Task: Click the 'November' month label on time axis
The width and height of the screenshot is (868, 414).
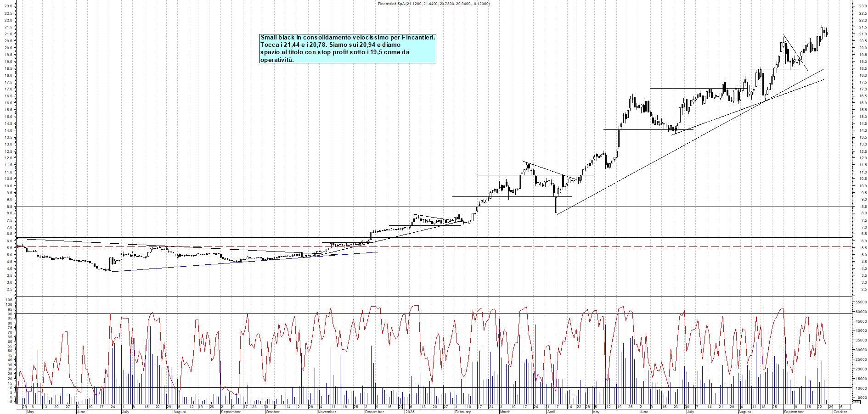Action: coord(327,412)
